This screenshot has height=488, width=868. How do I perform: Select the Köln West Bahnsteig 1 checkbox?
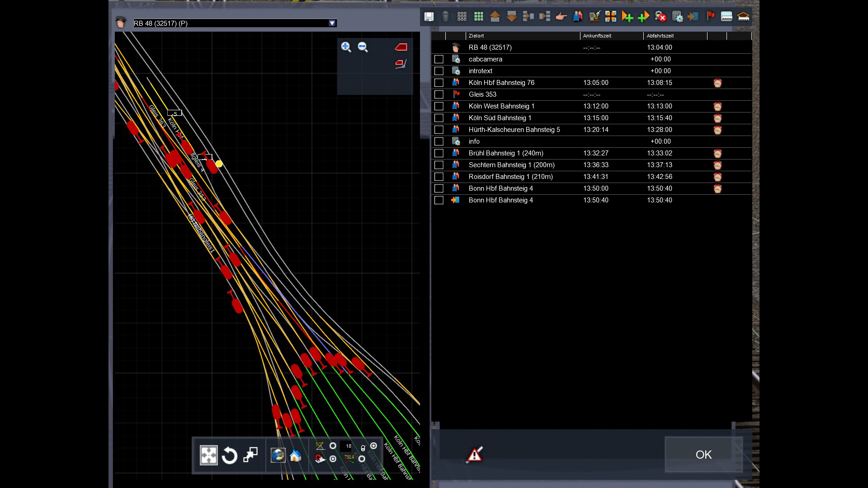tap(439, 106)
